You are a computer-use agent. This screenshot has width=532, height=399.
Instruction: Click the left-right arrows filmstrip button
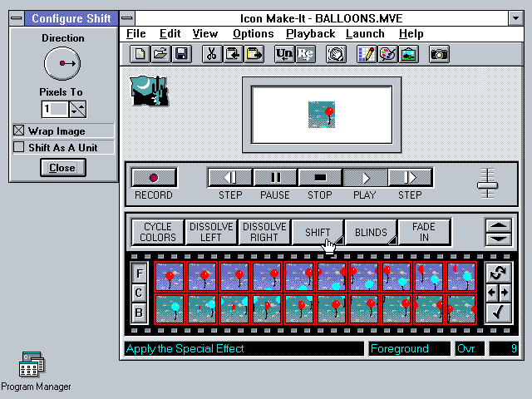(x=498, y=292)
